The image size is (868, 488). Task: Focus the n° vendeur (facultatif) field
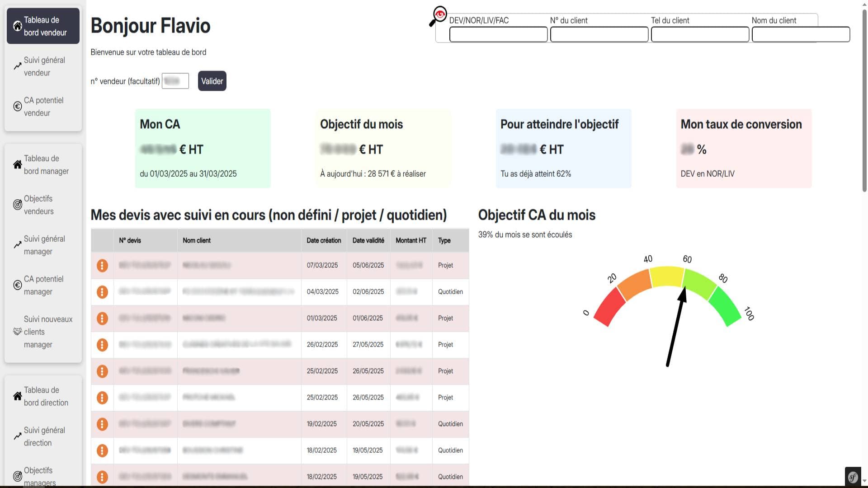(175, 81)
